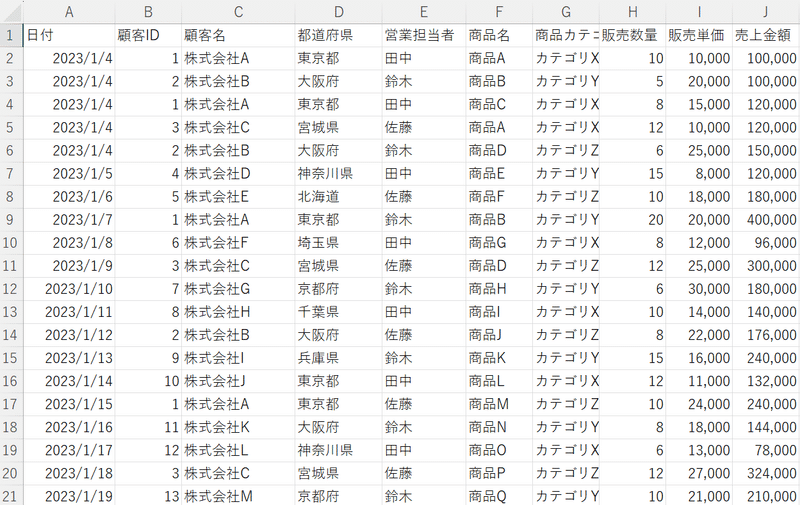Screen dimensions: 800x505
Task: Click the cell containing 商品Q
Action: [498, 495]
